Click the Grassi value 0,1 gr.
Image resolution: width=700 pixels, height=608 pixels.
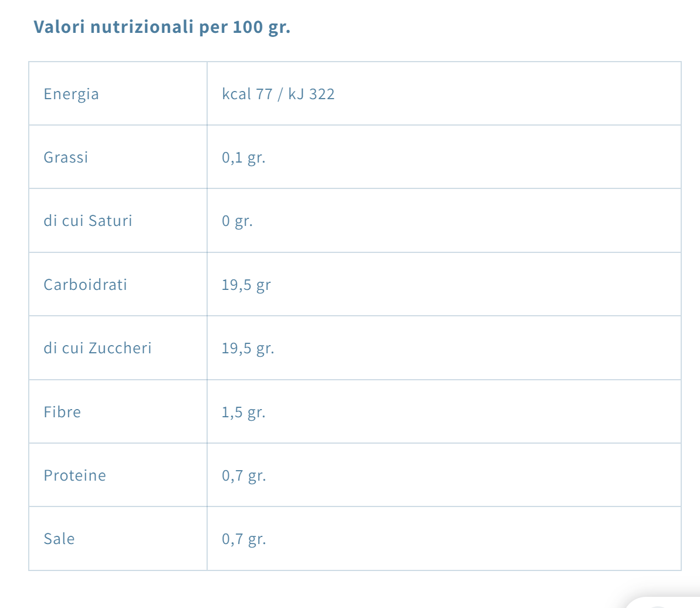point(244,157)
